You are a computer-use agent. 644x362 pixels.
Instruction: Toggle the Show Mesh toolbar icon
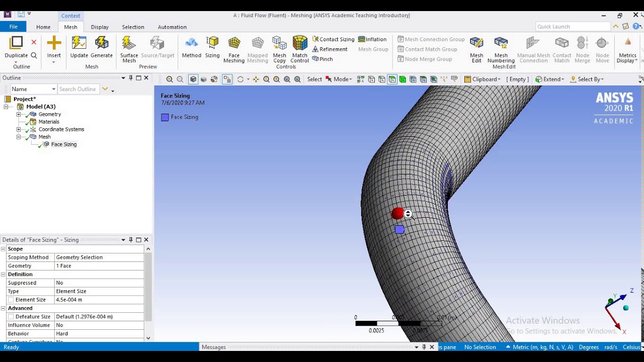(227, 79)
